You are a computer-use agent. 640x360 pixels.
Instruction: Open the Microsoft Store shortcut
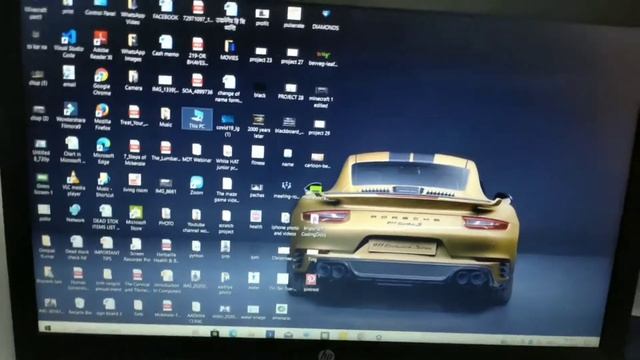[136, 218]
